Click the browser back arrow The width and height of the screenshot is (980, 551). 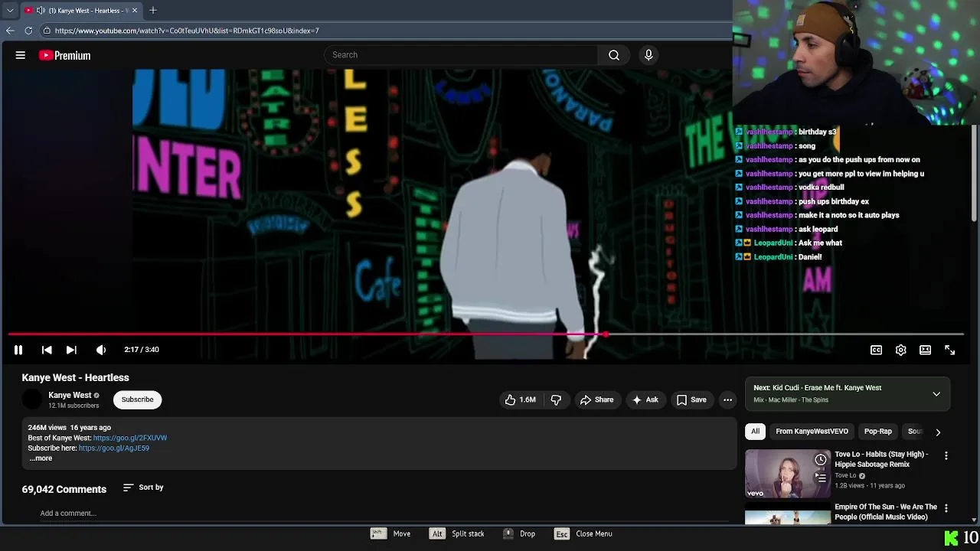click(10, 31)
